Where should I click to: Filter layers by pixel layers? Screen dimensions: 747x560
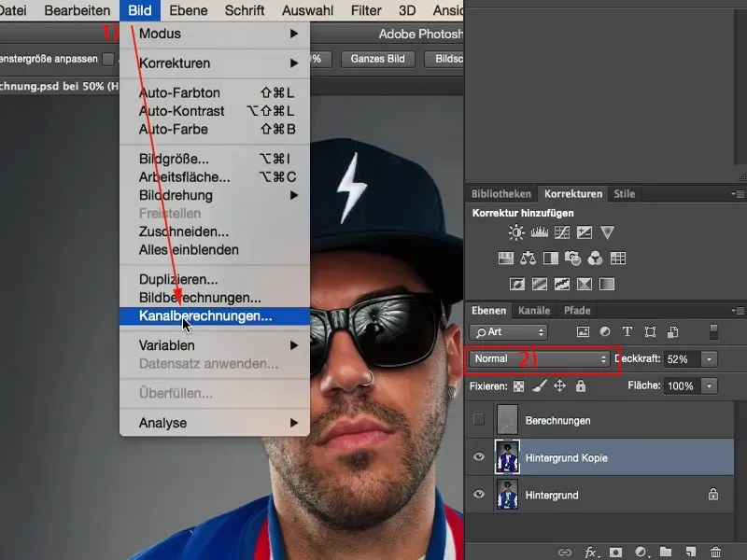[x=583, y=332]
